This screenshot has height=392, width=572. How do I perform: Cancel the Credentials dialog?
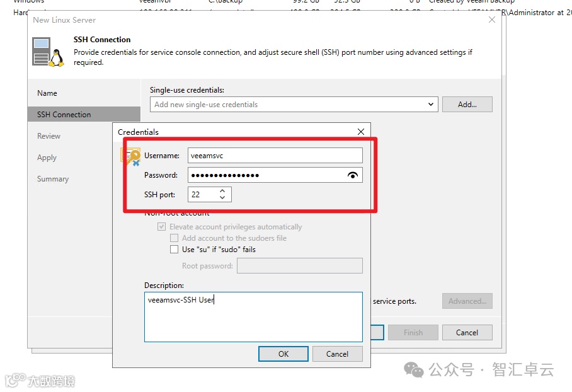click(x=338, y=354)
